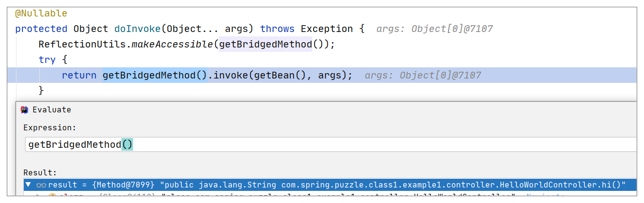Click getBridgedMethod inside makeAccessible call

(x=265, y=45)
